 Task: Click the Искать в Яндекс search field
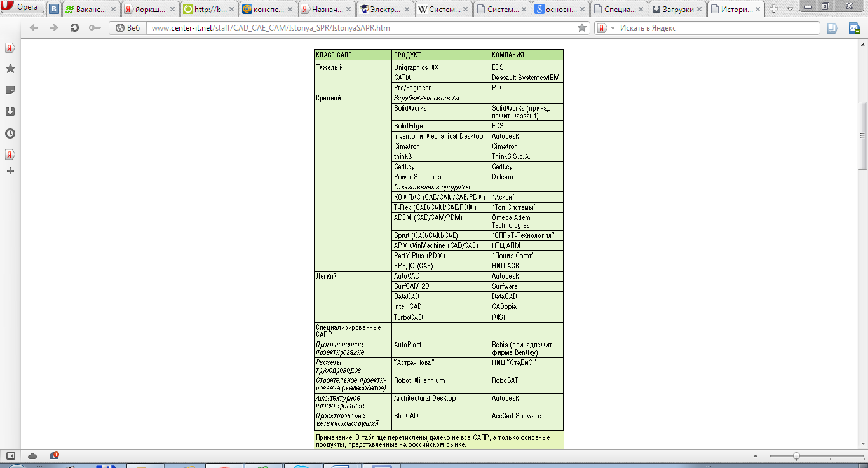tap(718, 28)
